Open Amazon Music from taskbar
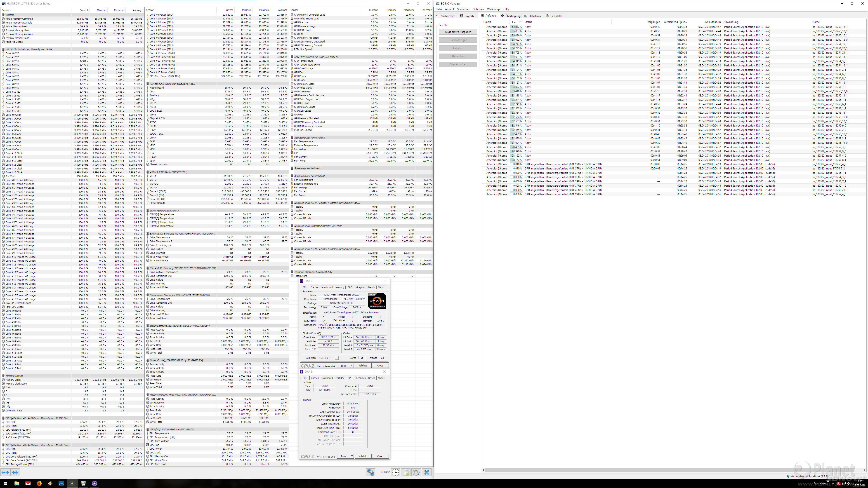Viewport: 868px width, 488px height. pos(61,483)
